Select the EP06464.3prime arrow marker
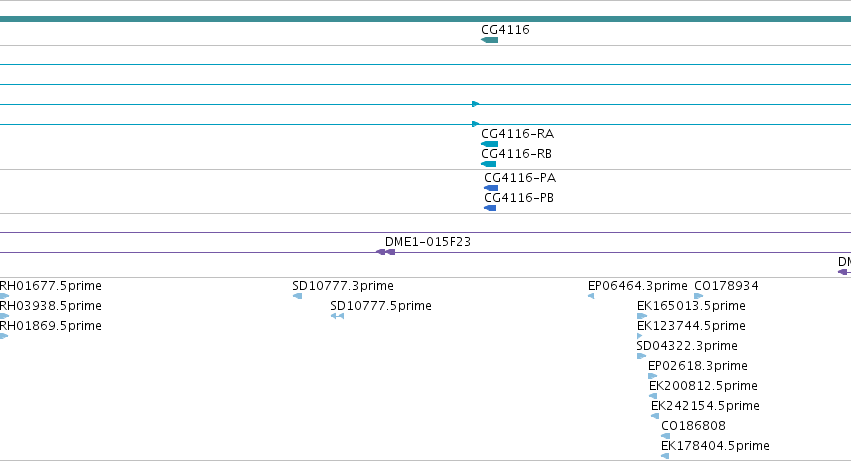The width and height of the screenshot is (851, 461). (591, 296)
